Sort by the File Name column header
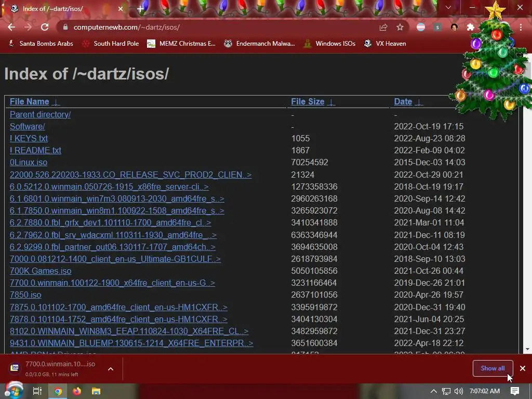 pyautogui.click(x=29, y=101)
